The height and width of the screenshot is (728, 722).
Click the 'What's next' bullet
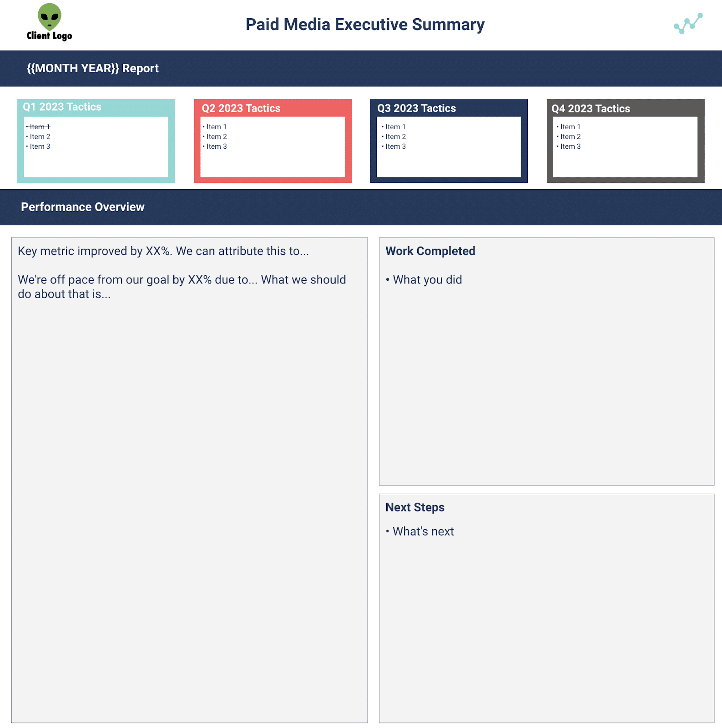point(420,531)
